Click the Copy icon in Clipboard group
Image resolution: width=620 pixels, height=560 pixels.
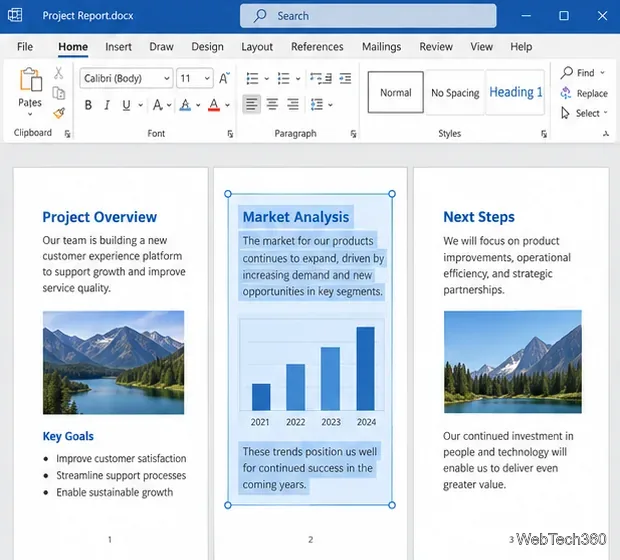point(59,93)
